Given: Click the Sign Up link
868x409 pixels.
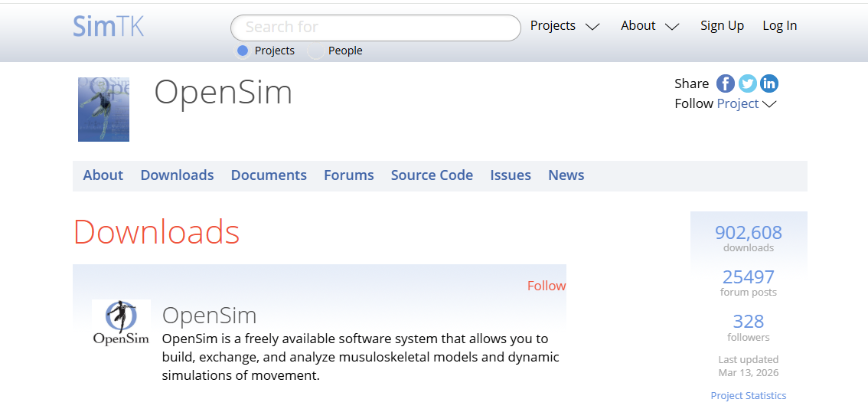Looking at the screenshot, I should click(x=723, y=25).
